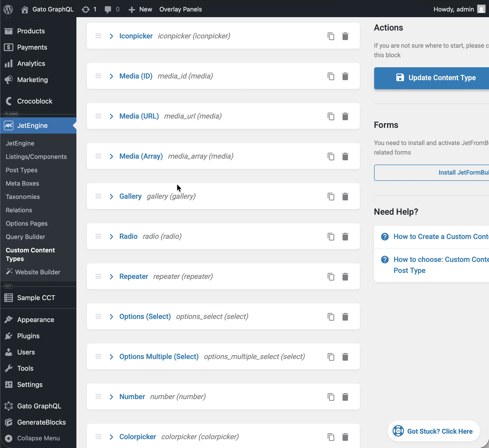Copy the Number field using clone icon

tap(331, 397)
